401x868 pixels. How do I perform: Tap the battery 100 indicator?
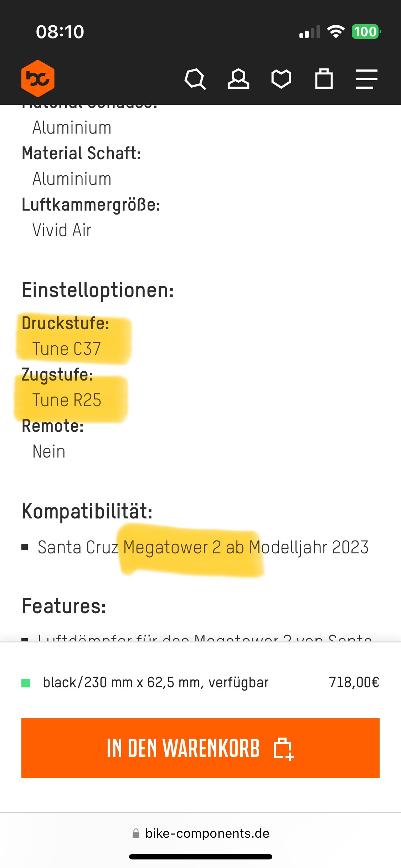366,32
